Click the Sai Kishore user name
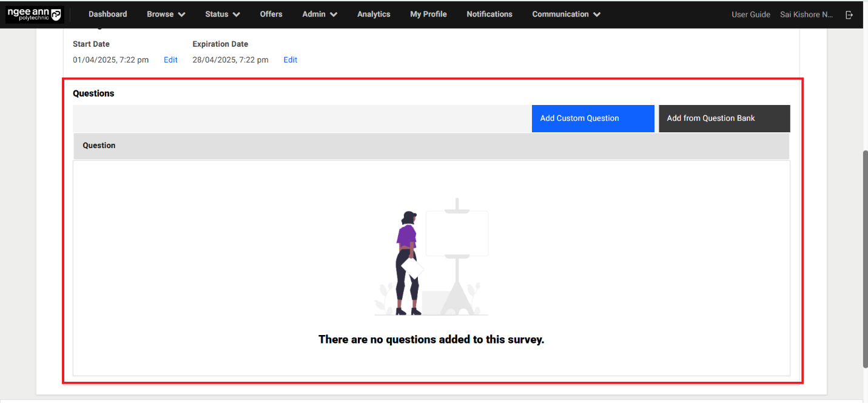This screenshot has width=868, height=403. click(807, 14)
